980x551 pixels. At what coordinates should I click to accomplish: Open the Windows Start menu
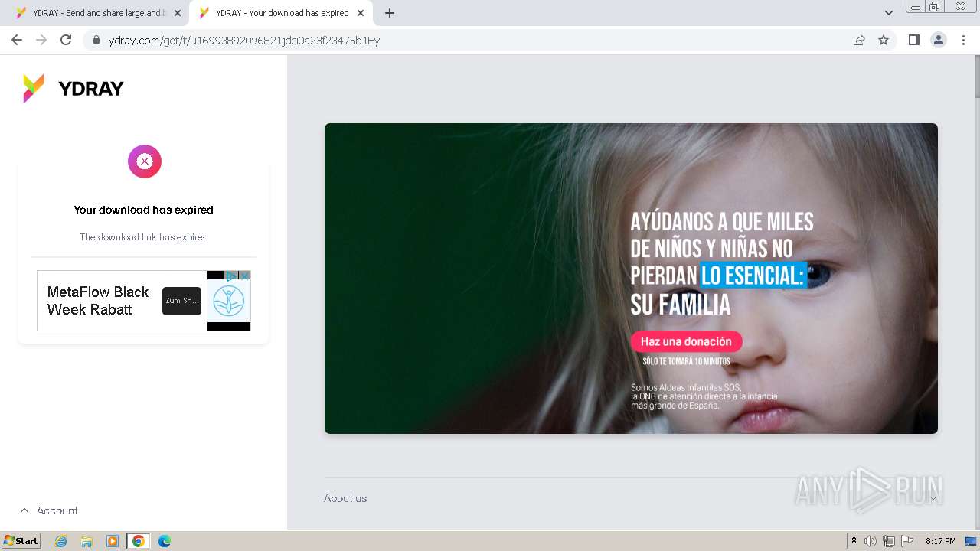point(21,540)
